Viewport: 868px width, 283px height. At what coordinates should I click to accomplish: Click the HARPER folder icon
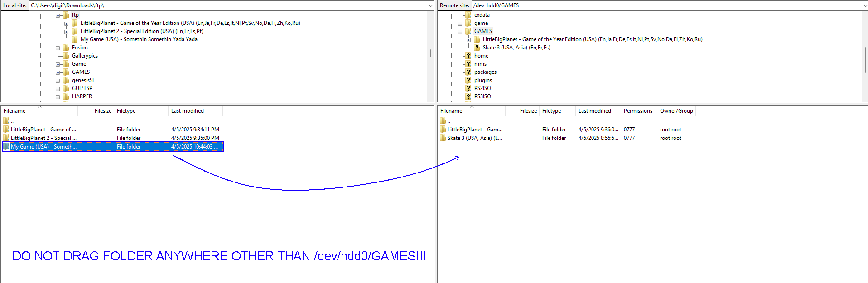pyautogui.click(x=66, y=96)
